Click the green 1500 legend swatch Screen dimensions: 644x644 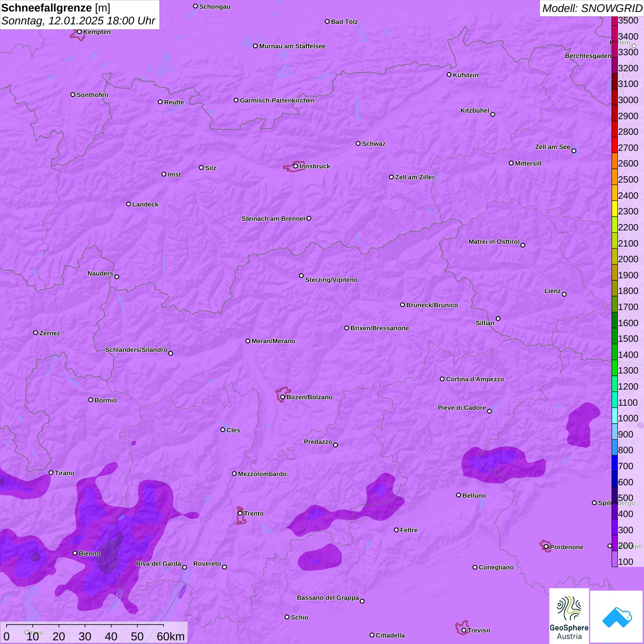pyautogui.click(x=615, y=336)
